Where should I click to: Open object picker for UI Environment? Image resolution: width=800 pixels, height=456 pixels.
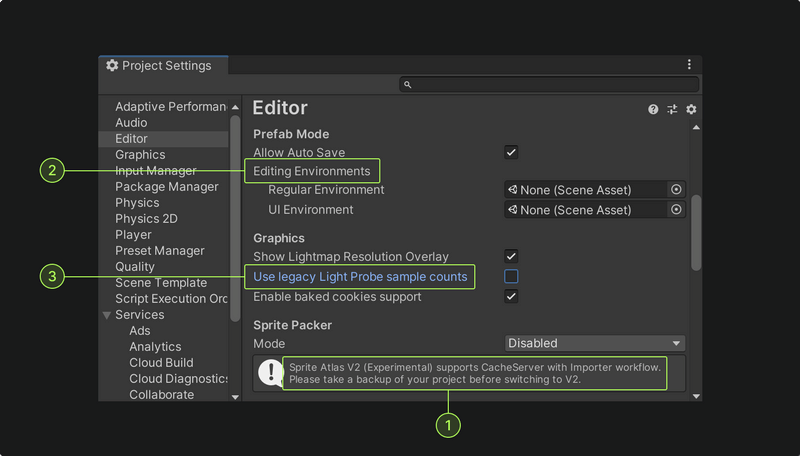[676, 210]
